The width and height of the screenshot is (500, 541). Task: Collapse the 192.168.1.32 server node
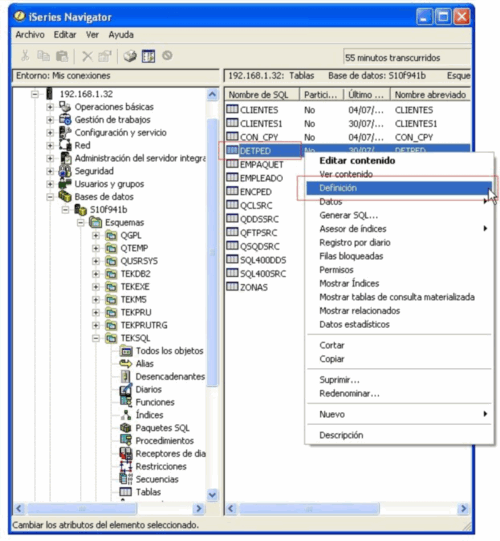coord(35,94)
